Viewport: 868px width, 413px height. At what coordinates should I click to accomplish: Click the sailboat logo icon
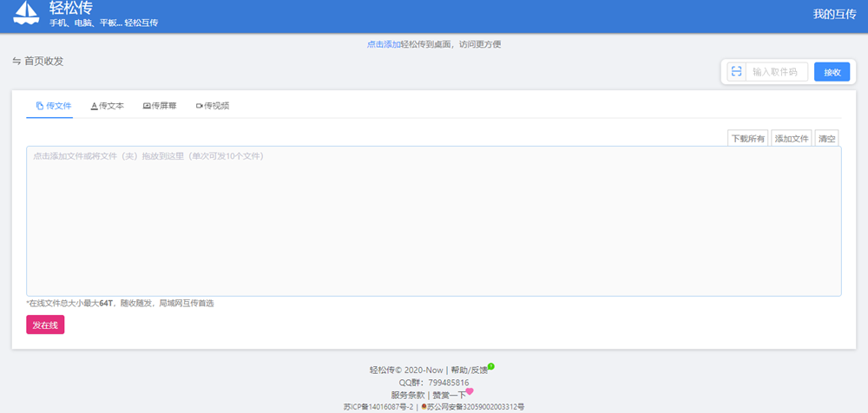28,14
